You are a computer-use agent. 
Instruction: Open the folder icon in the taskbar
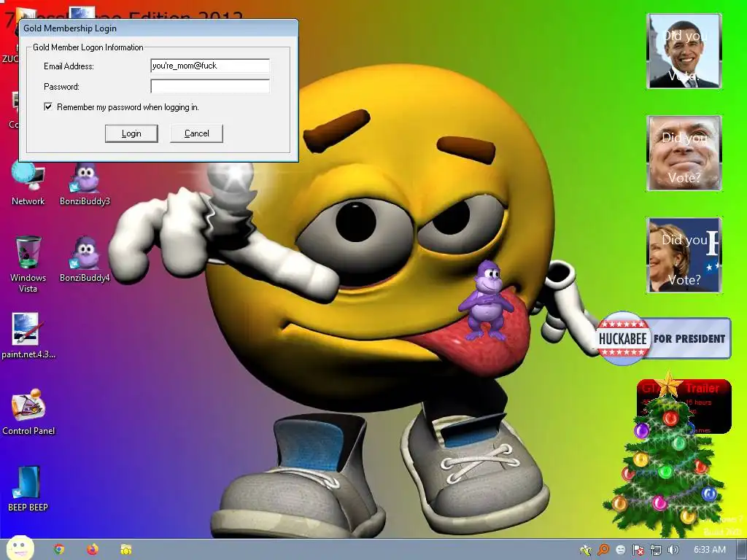pos(125,550)
